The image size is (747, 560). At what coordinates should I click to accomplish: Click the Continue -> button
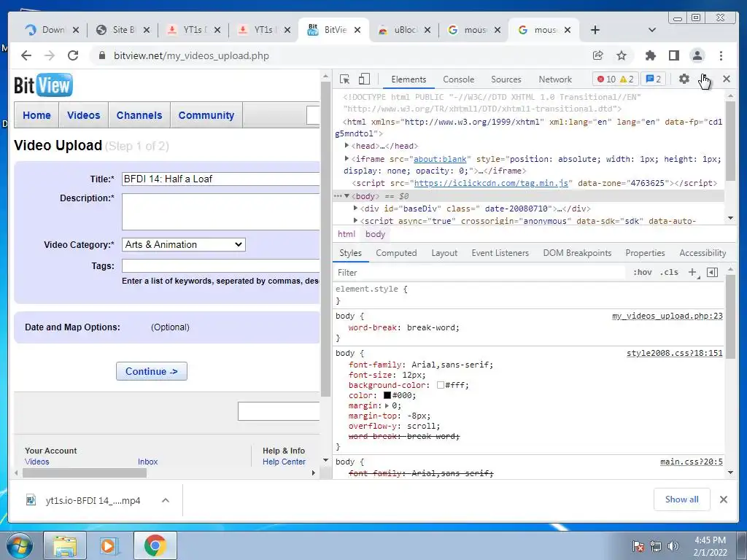(152, 371)
